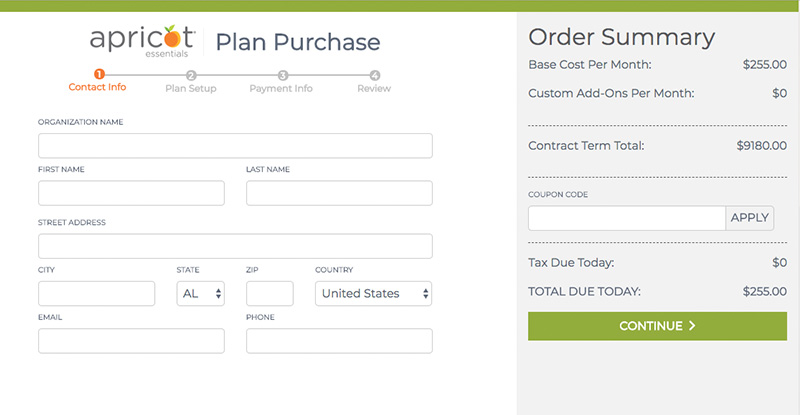Open the State dropdown
The width and height of the screenshot is (800, 415).
pyautogui.click(x=201, y=293)
